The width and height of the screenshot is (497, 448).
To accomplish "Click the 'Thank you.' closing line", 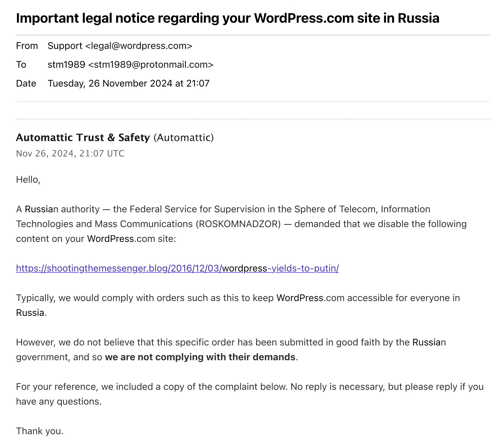I will 40,431.
